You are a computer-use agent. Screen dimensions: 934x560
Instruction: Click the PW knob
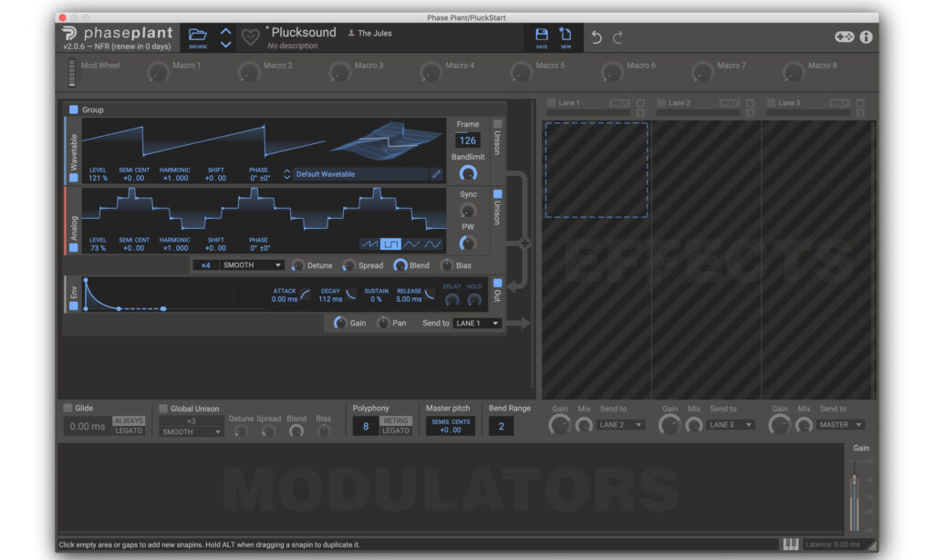pyautogui.click(x=468, y=244)
